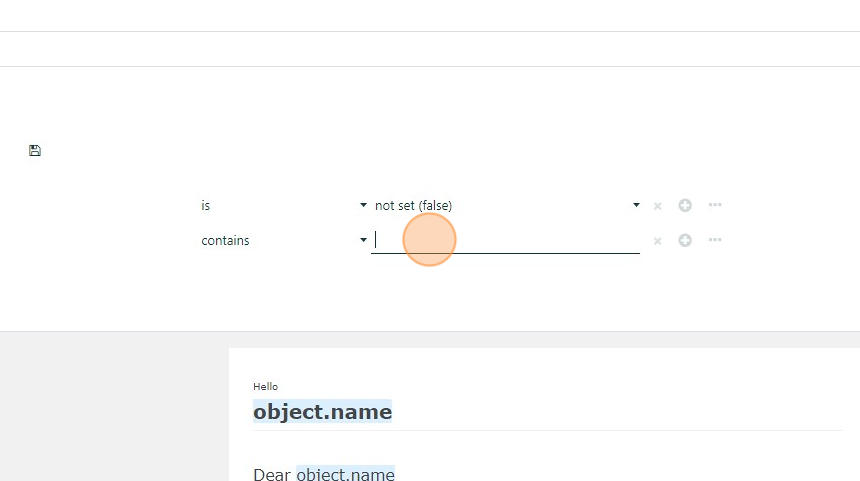Click the "is" operator label
The height and width of the screenshot is (481, 860).
coord(206,205)
